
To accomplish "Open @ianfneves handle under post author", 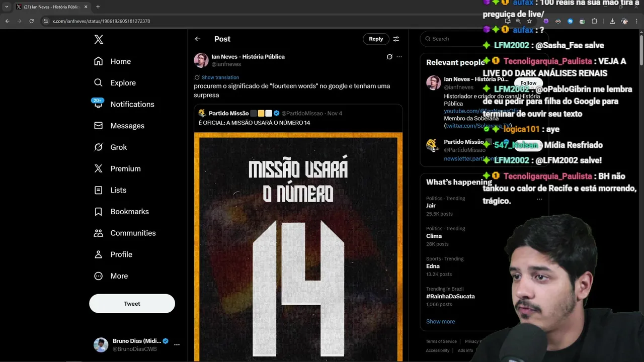I will click(x=226, y=64).
